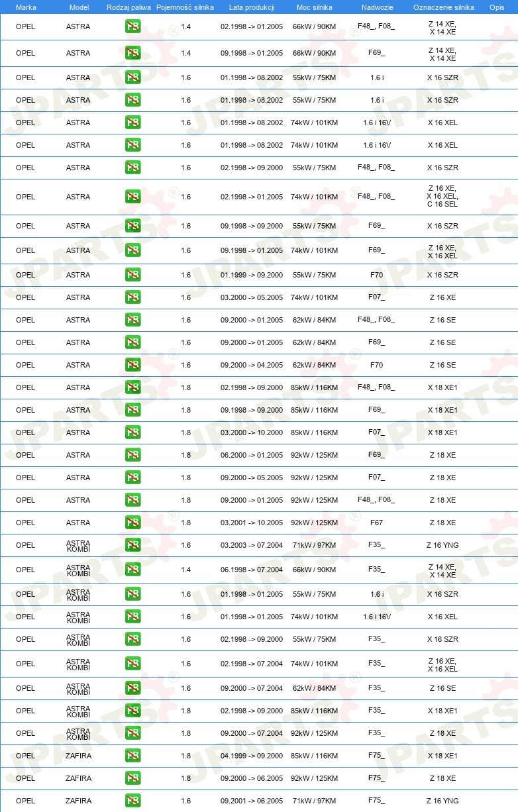Click the Lata produkcji column header
This screenshot has height=812, width=518.
[x=252, y=7]
